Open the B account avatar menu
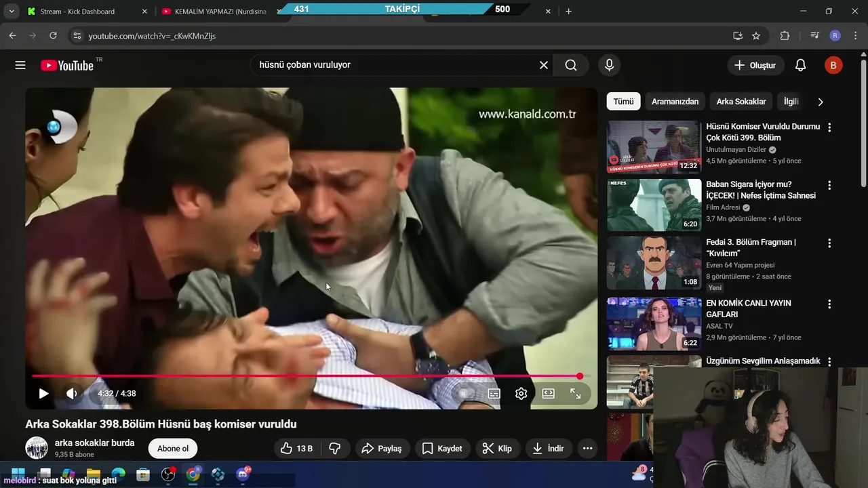The image size is (868, 488). tap(833, 65)
